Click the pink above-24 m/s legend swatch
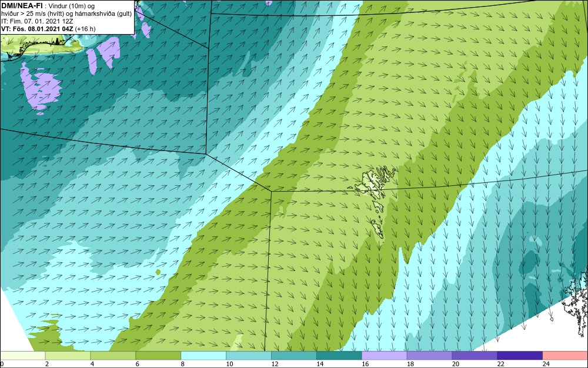This screenshot has width=588, height=368. [565, 356]
